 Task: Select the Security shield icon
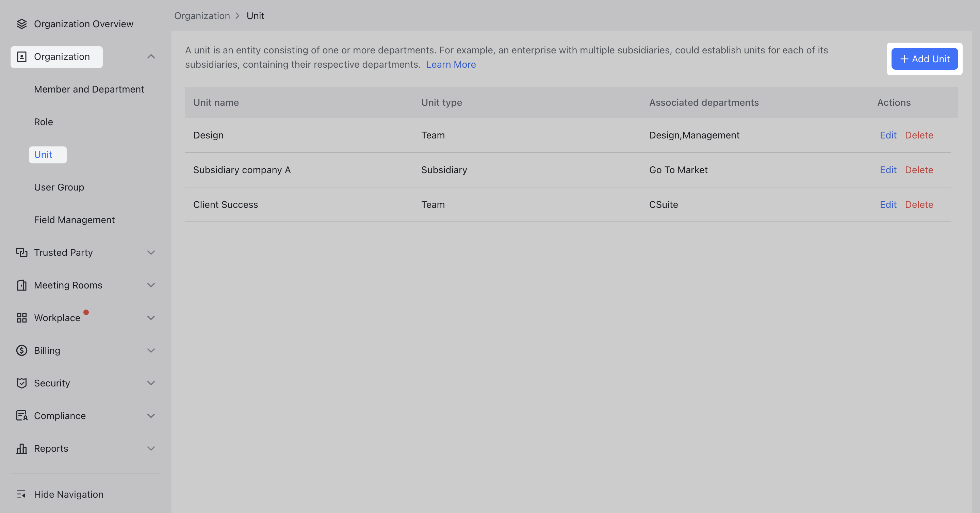[x=22, y=383]
